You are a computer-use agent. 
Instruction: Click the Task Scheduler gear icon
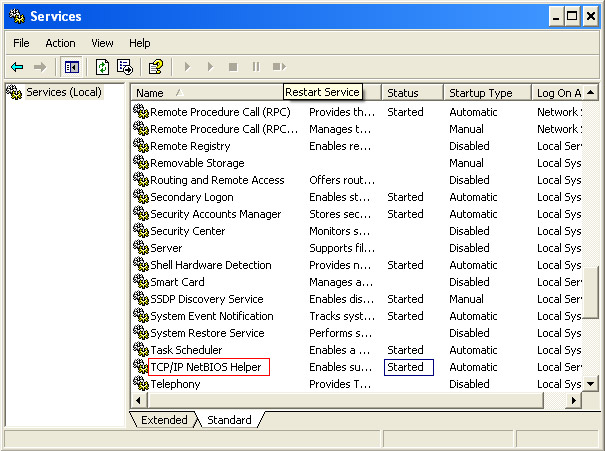click(141, 350)
